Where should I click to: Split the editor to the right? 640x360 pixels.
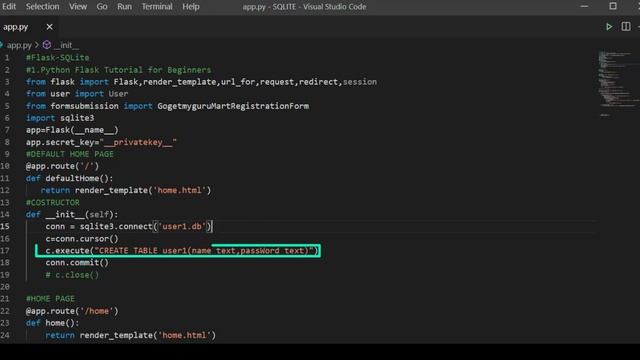point(626,27)
